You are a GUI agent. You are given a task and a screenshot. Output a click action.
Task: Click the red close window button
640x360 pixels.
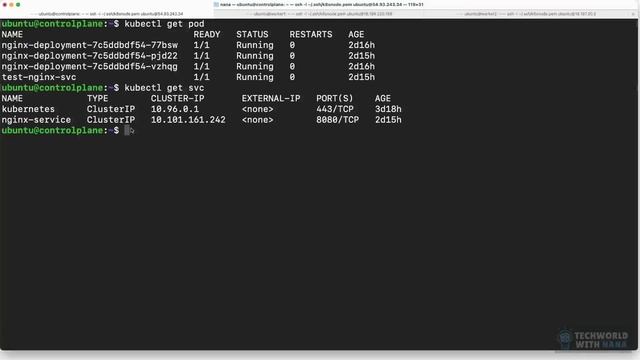(x=5, y=4)
